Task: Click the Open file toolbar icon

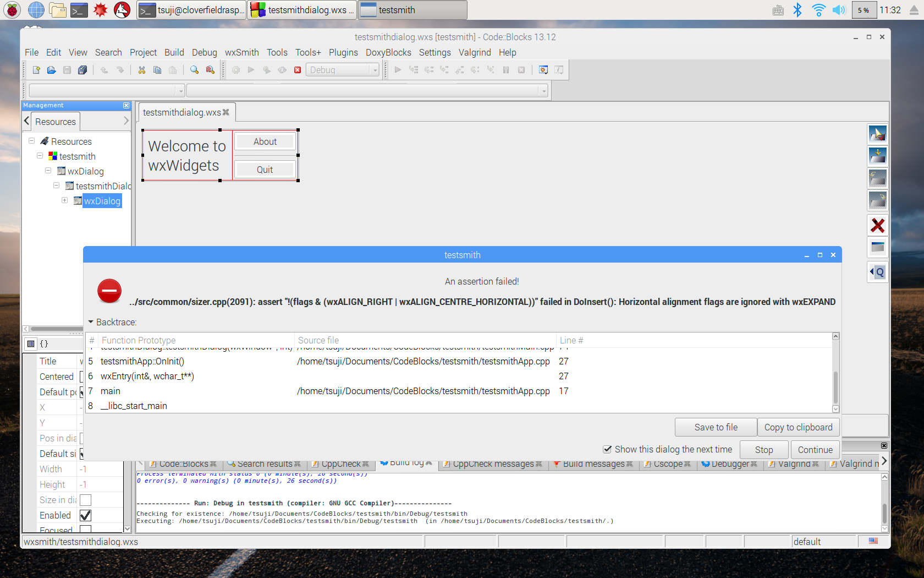Action: pyautogui.click(x=52, y=70)
